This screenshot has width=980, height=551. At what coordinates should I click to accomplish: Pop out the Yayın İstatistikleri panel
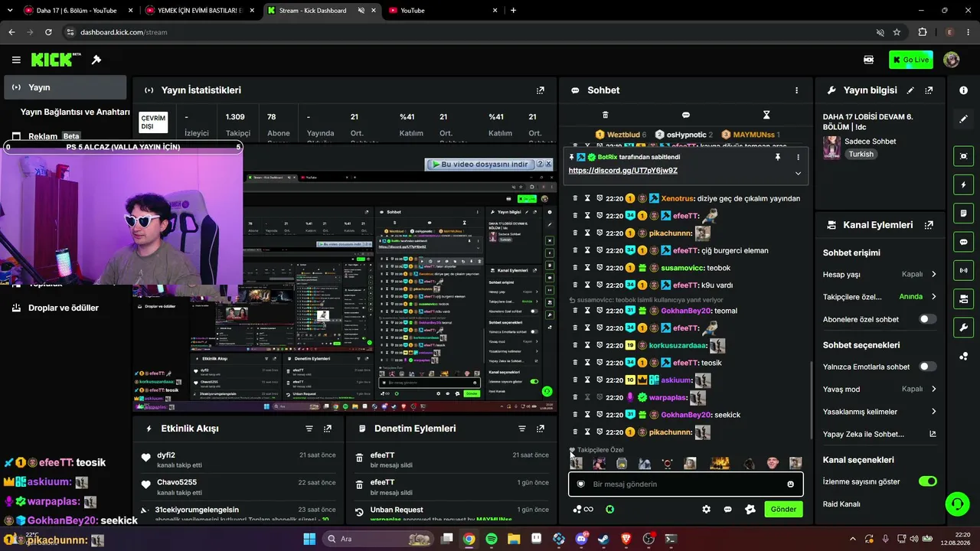(541, 90)
